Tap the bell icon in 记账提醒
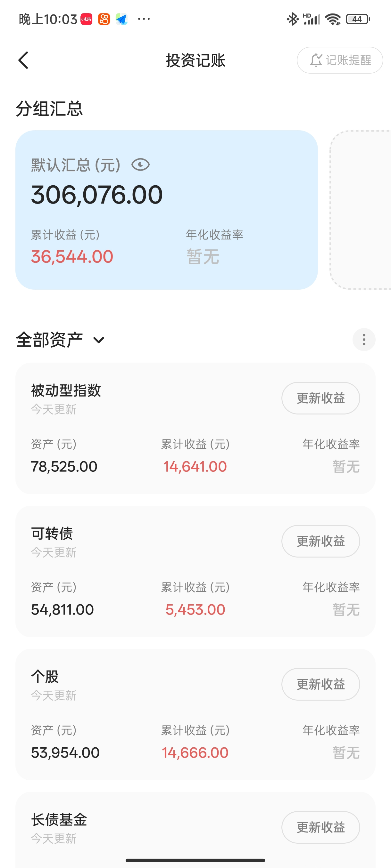This screenshot has width=391, height=868. point(316,60)
